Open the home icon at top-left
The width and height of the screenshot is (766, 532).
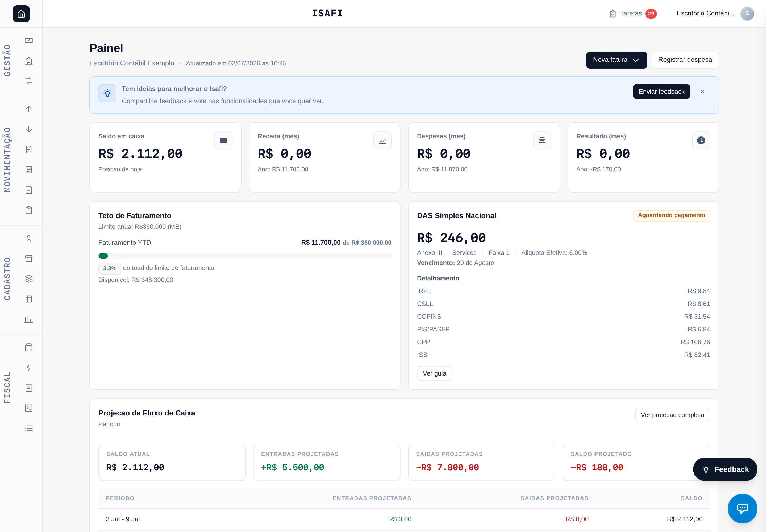point(21,14)
